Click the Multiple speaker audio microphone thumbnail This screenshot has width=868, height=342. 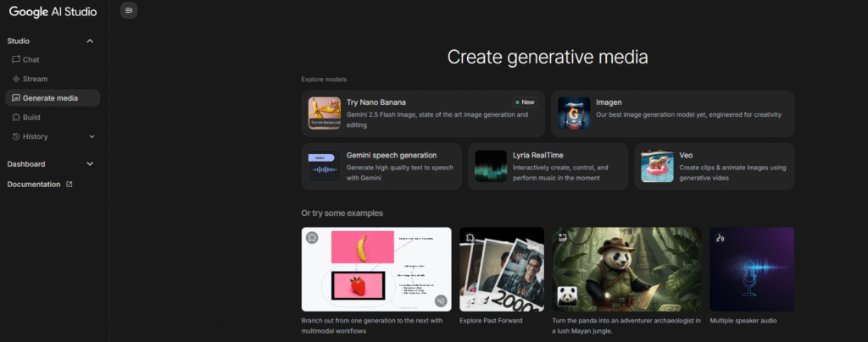[x=752, y=268]
